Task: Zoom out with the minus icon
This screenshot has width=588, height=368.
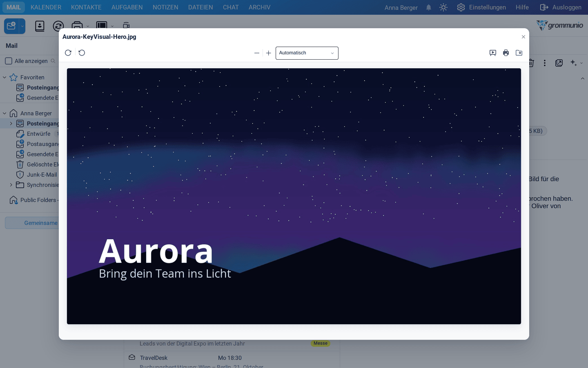Action: pyautogui.click(x=257, y=53)
